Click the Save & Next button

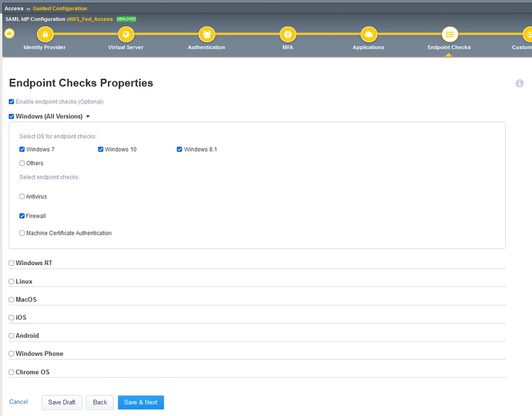[140, 403]
